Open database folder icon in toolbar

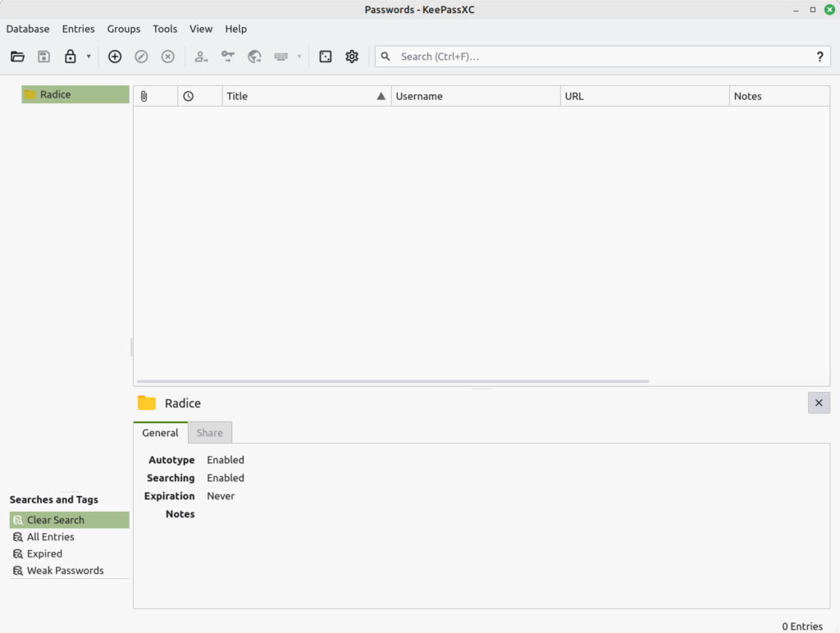click(17, 57)
